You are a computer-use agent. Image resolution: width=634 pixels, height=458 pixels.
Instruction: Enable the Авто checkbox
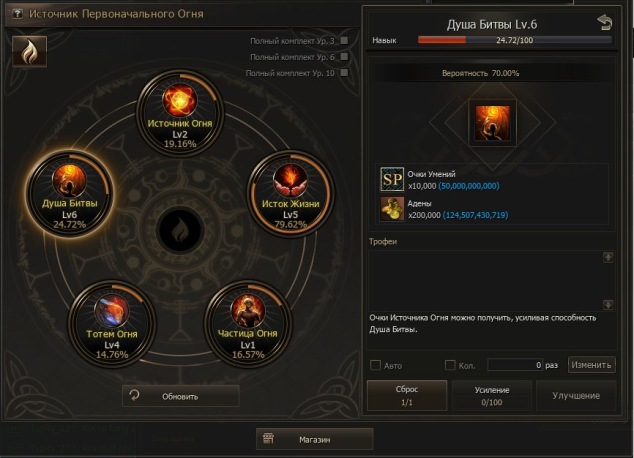[x=375, y=365]
